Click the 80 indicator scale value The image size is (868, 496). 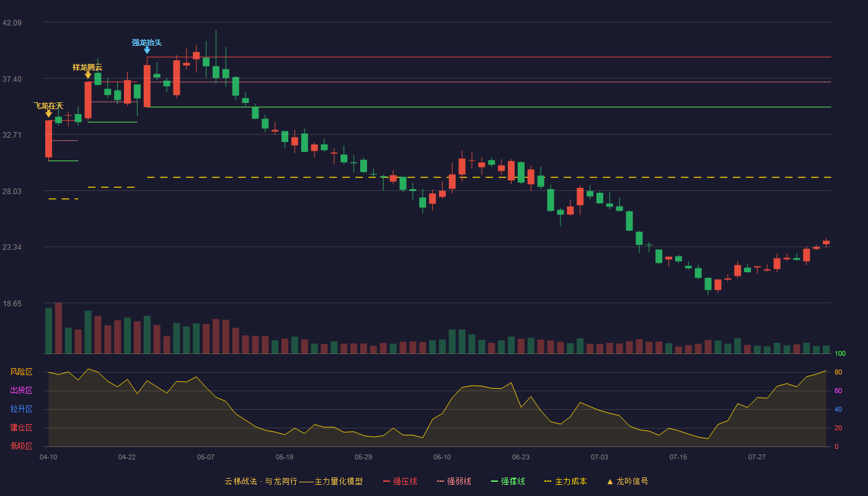click(x=838, y=372)
